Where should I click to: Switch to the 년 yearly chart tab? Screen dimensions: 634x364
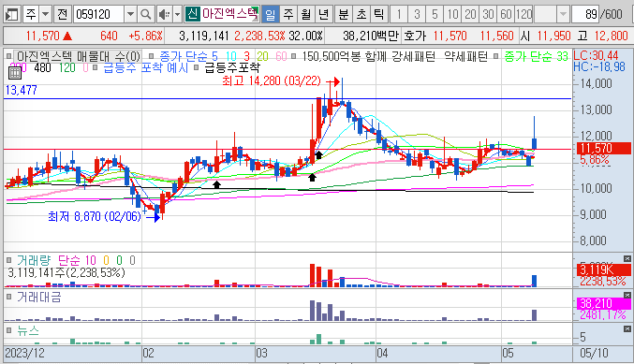coord(323,15)
